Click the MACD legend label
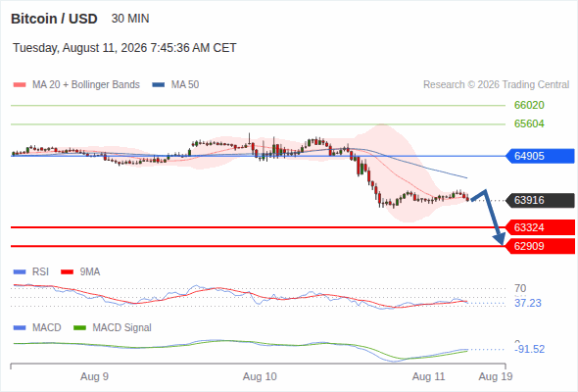 46,327
